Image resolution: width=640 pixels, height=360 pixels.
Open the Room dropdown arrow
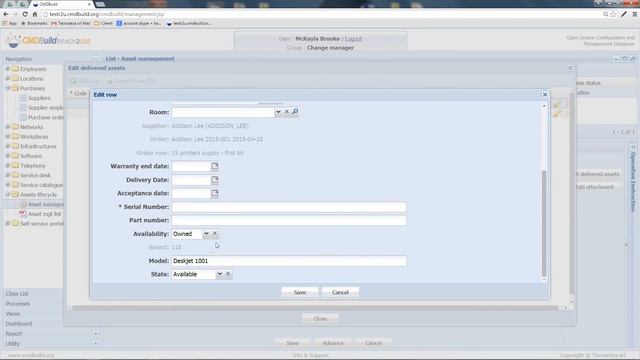point(278,112)
